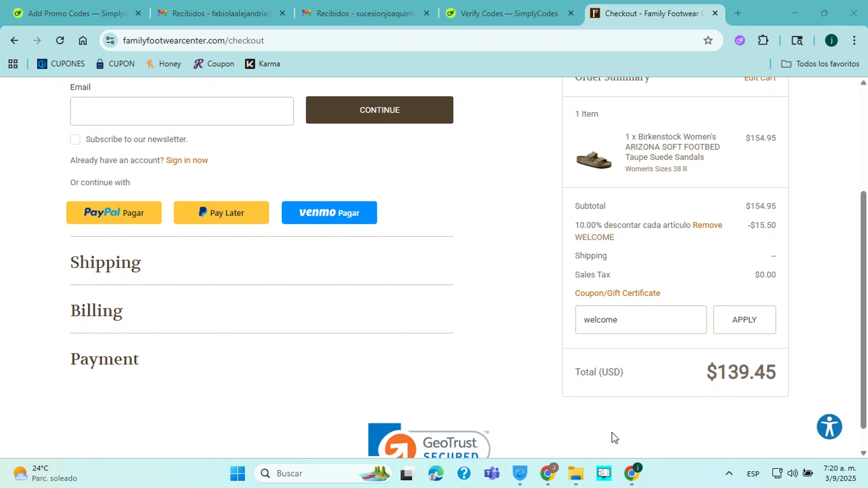Click the GeoTrust Secured badge
This screenshot has height=488, width=868.
pos(429,441)
